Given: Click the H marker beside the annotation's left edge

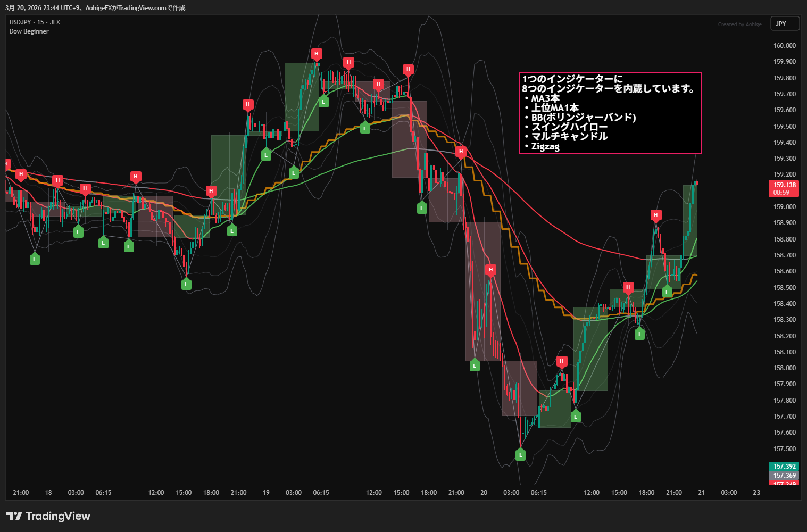Looking at the screenshot, I should click(461, 152).
